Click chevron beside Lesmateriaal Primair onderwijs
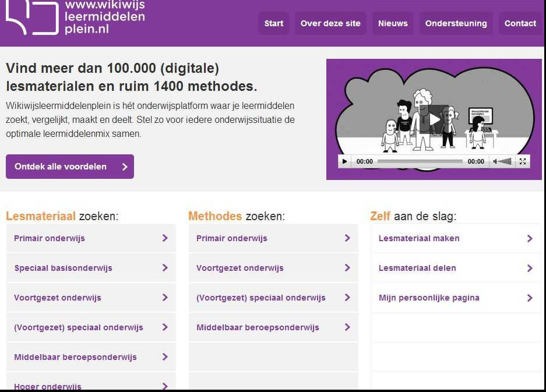The height and width of the screenshot is (392, 546). click(165, 238)
